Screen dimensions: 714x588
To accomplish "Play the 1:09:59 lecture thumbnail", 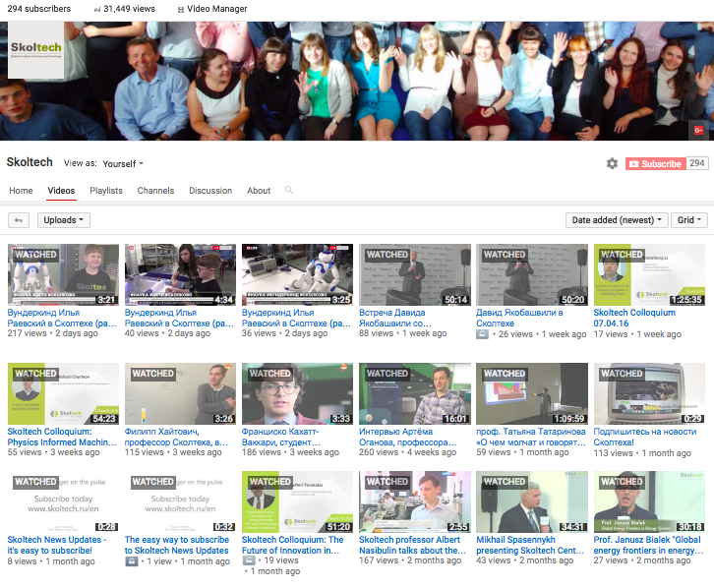I will [532, 393].
